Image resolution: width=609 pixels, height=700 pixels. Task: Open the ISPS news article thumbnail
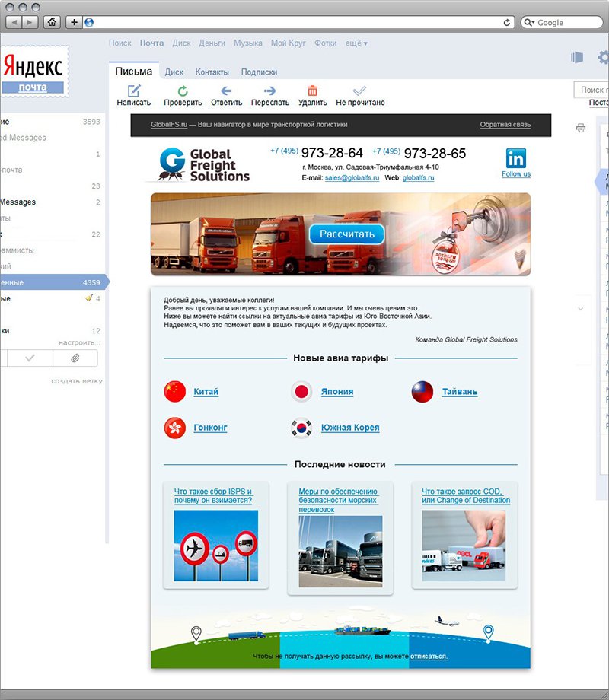[x=215, y=546]
